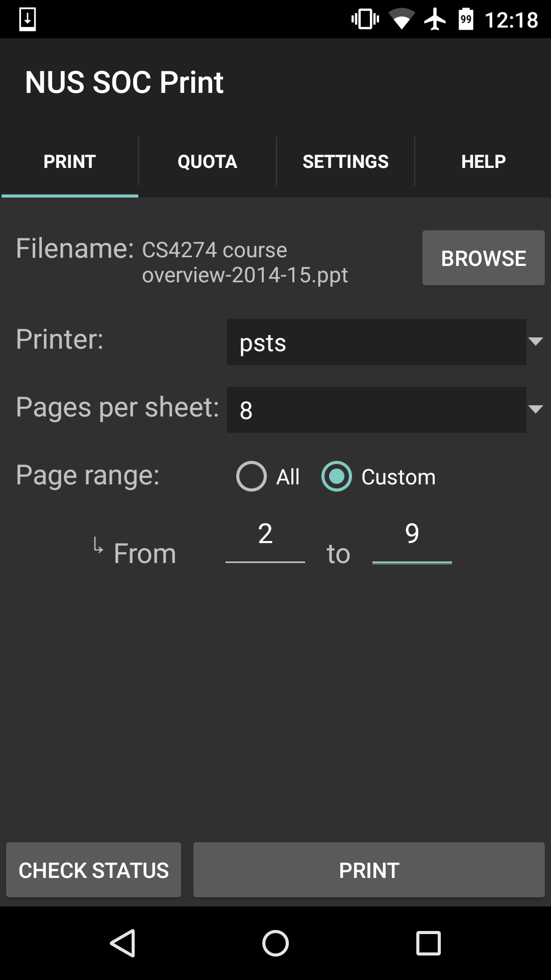The height and width of the screenshot is (980, 551).
Task: Open the QUOTA tab
Action: [x=207, y=162]
